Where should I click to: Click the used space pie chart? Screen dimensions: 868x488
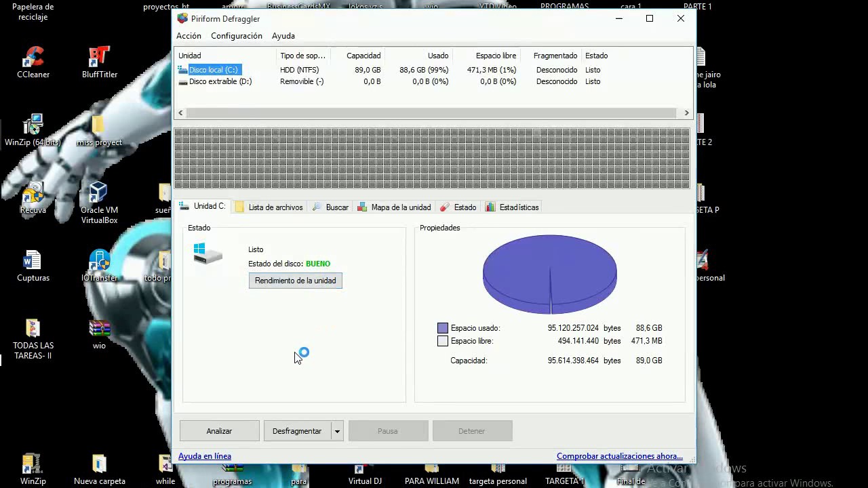coord(550,274)
